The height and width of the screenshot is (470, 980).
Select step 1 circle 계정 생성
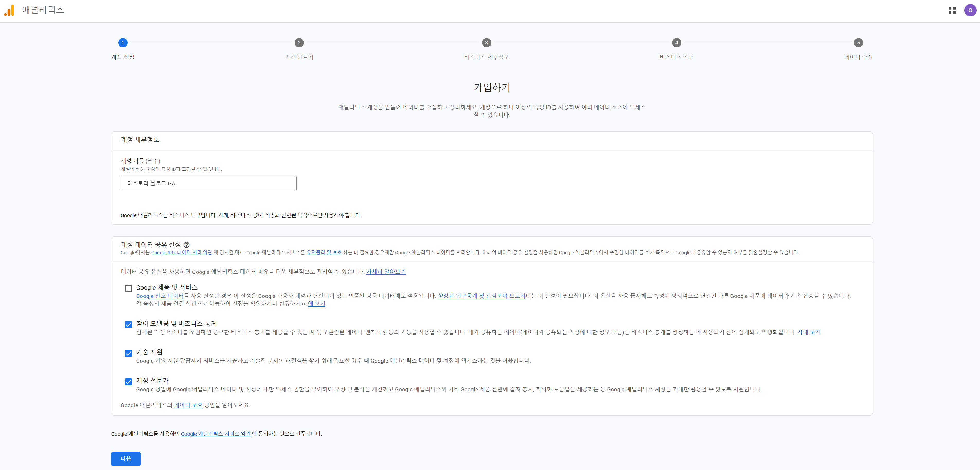point(122,43)
